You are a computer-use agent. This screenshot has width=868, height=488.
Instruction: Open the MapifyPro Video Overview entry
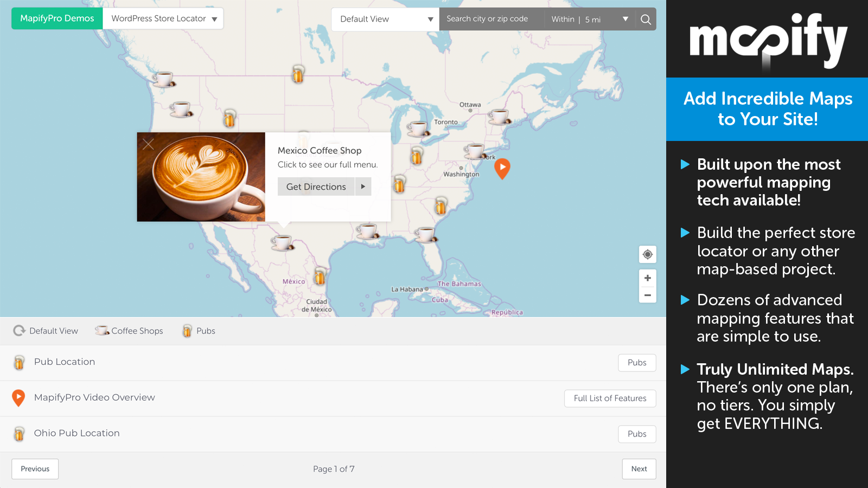tap(333, 399)
